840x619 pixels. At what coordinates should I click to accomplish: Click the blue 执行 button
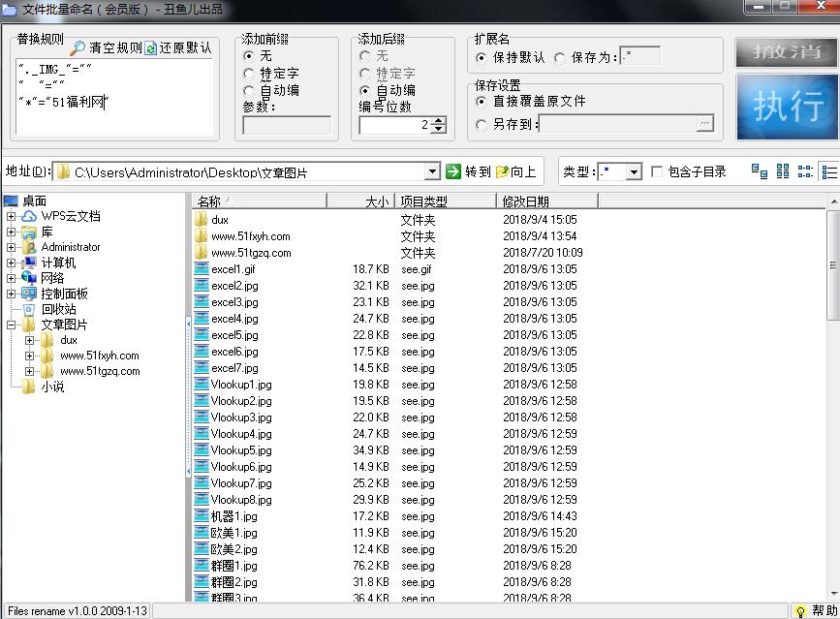point(788,105)
